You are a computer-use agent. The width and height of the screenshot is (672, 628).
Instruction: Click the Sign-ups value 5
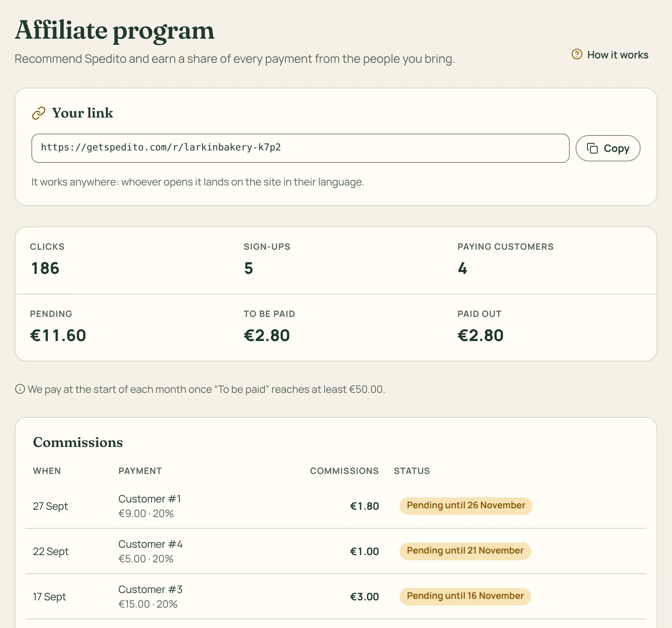(x=249, y=268)
